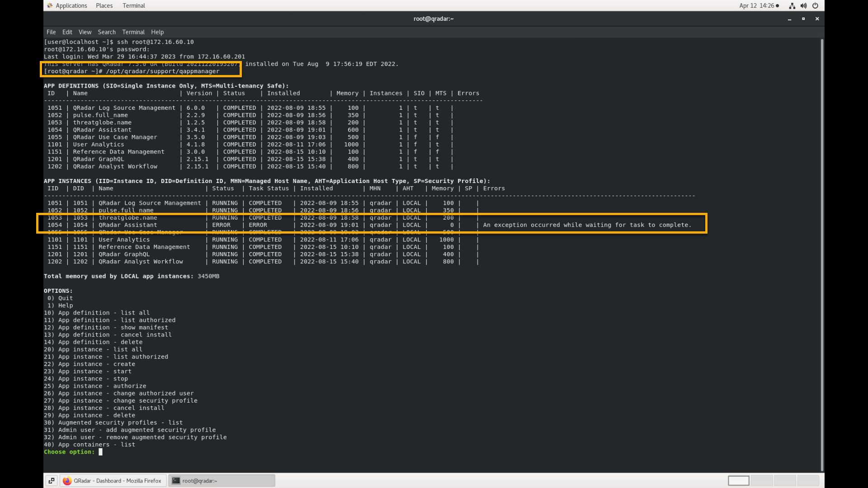Click the terminal vertical scrollbar

(x=821, y=253)
